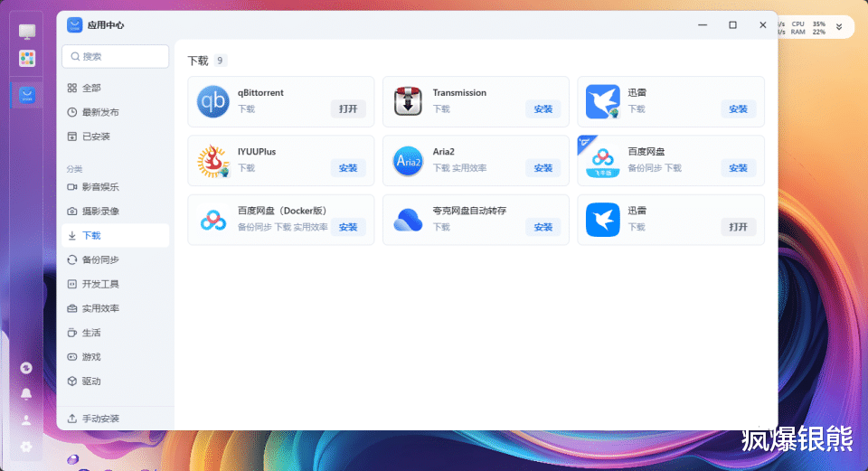Screen dimensions: 868x471
Task: Click the first 迅雷 icon with install button
Action: [x=603, y=101]
